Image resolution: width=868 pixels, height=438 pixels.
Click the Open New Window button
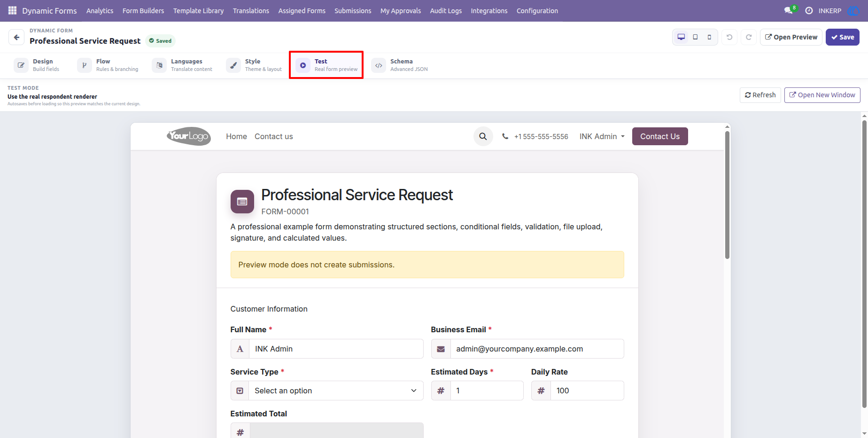tap(822, 95)
